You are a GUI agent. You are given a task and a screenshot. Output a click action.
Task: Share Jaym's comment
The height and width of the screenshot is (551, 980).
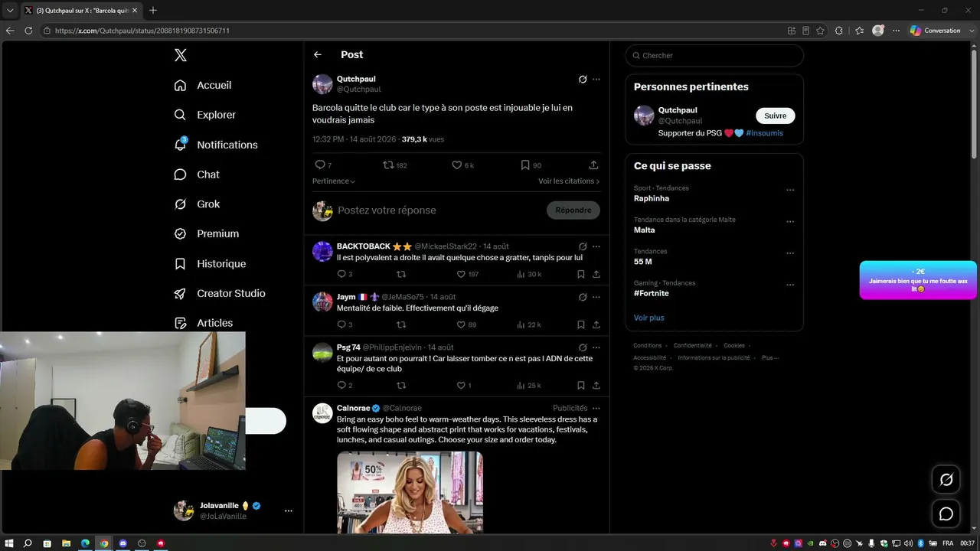tap(596, 324)
